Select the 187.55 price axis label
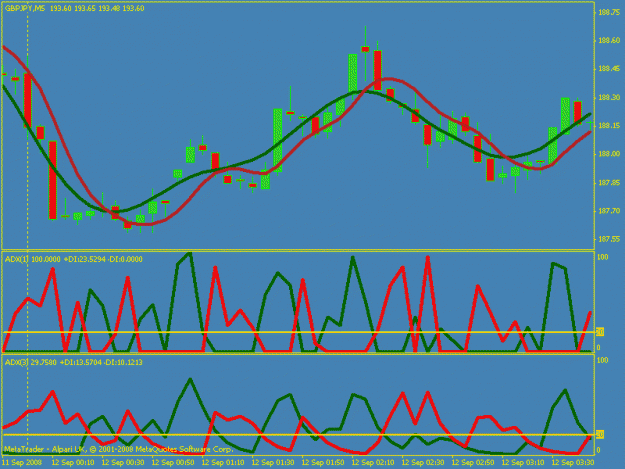625x469 pixels. 609,239
